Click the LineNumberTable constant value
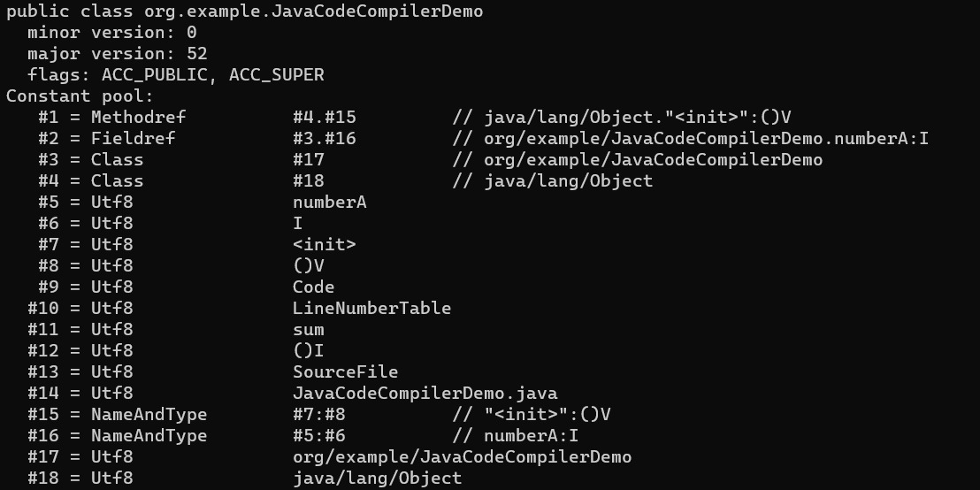Viewport: 980px width, 490px height. coord(371,309)
